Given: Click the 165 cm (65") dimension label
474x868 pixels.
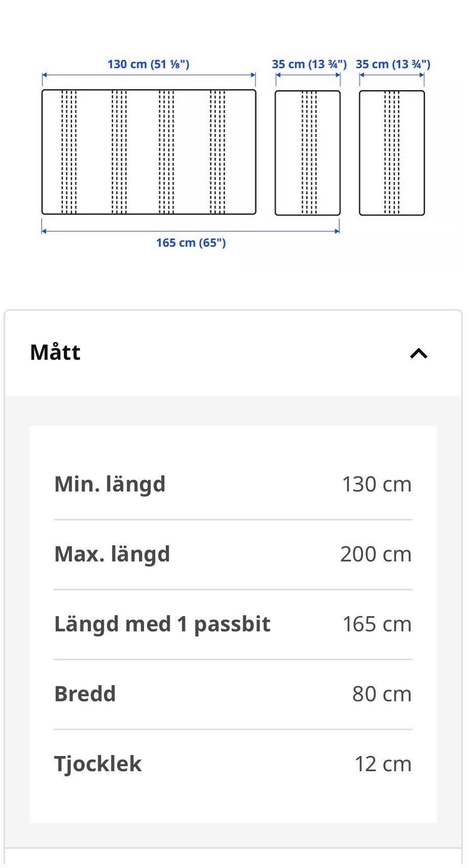Looking at the screenshot, I should pos(191,243).
